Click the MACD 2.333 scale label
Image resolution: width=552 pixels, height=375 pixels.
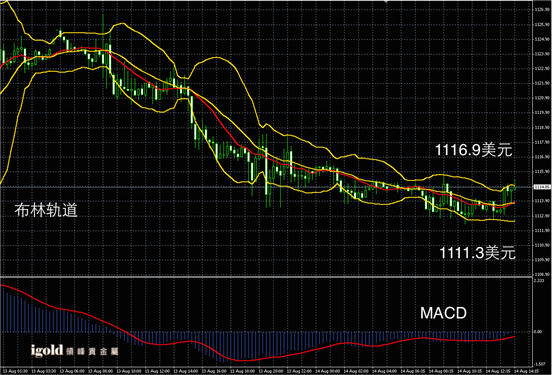[539, 281]
